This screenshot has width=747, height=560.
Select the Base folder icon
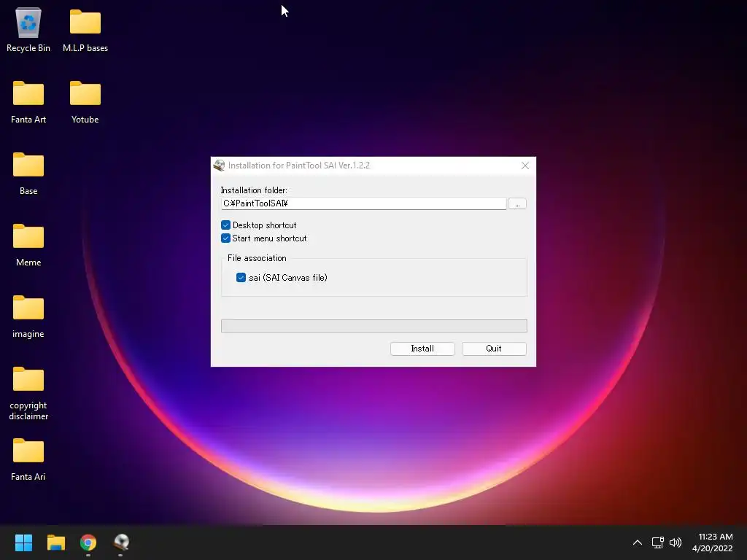coord(28,172)
